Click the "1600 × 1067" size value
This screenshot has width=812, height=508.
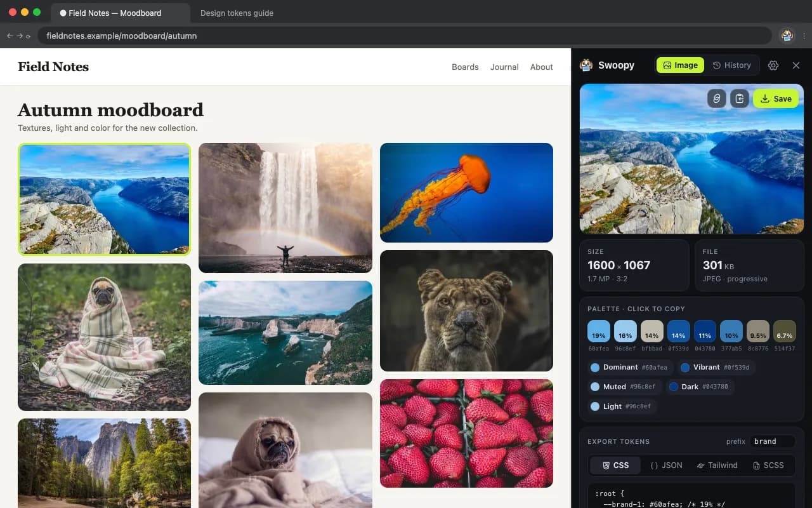pyautogui.click(x=619, y=265)
